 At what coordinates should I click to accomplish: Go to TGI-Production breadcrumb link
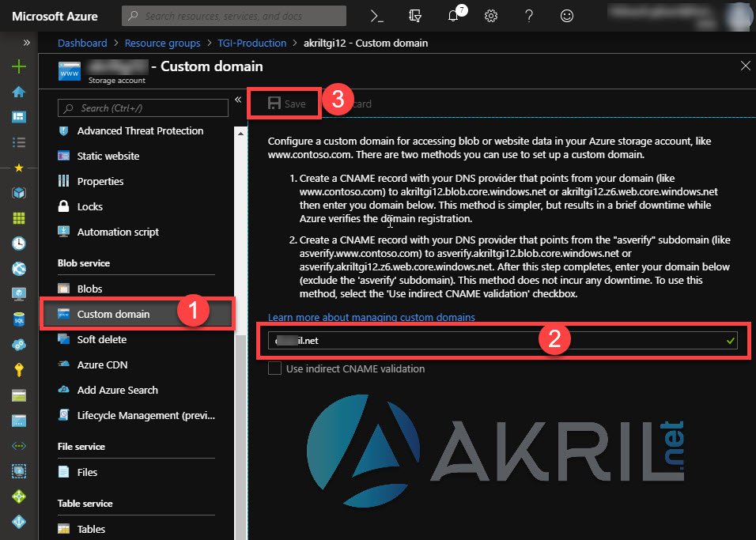[x=252, y=43]
